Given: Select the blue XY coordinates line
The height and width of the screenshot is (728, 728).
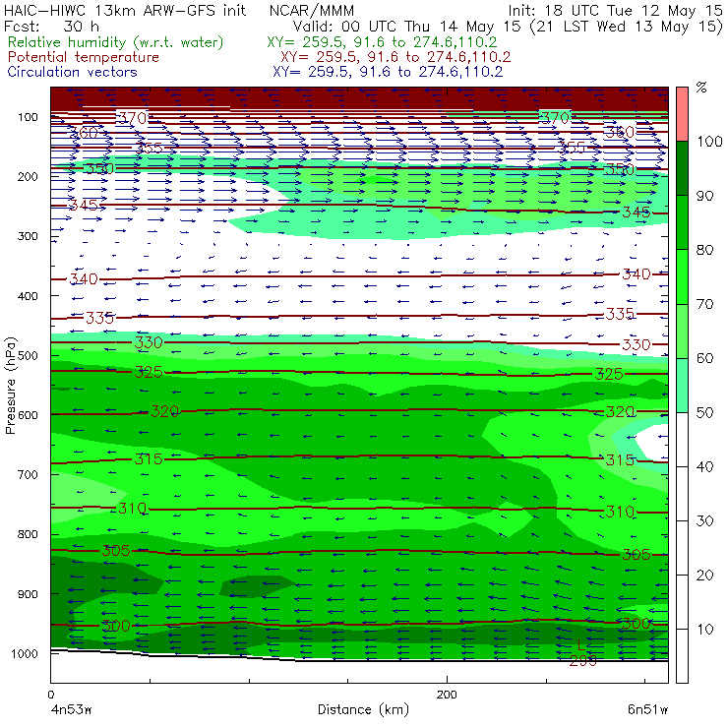Looking at the screenshot, I should click(x=388, y=72).
